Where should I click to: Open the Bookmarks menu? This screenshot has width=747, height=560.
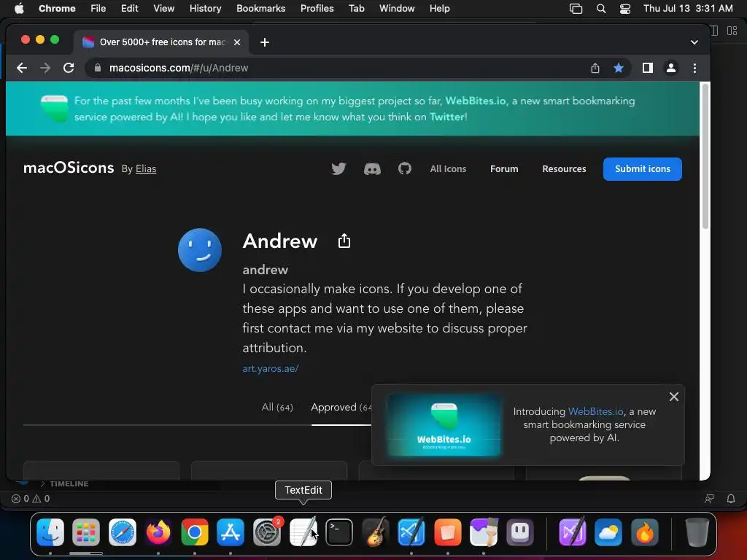pyautogui.click(x=260, y=9)
